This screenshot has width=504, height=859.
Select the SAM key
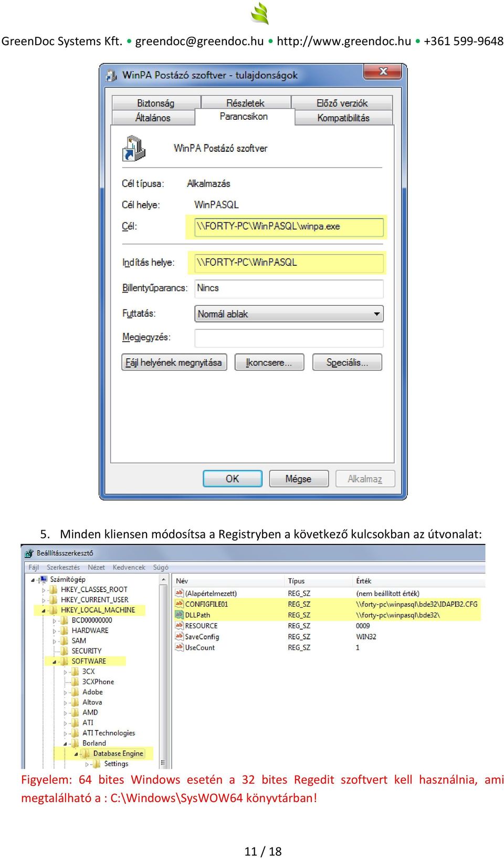click(x=79, y=640)
